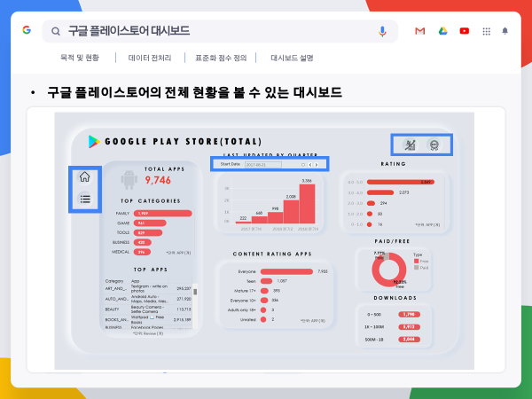The image size is (532, 399).
Task: Click the total apps value 9,746
Action: pyautogui.click(x=158, y=180)
